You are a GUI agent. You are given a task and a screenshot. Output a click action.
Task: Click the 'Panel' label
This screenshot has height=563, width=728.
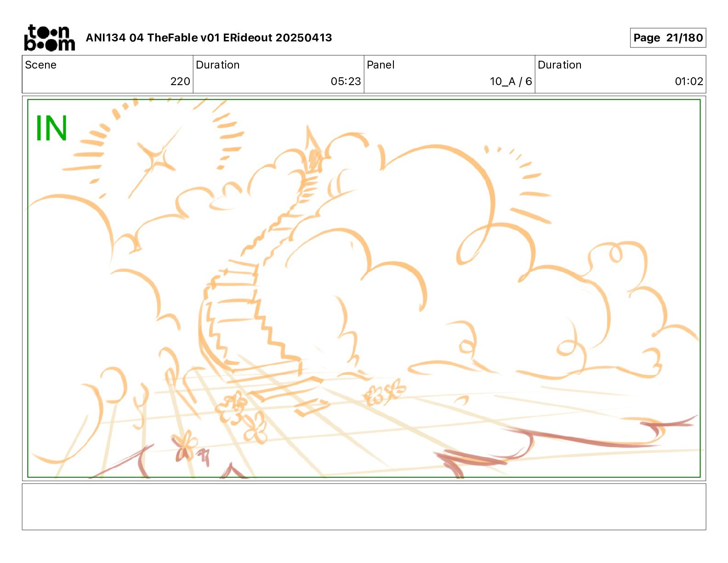pos(381,65)
